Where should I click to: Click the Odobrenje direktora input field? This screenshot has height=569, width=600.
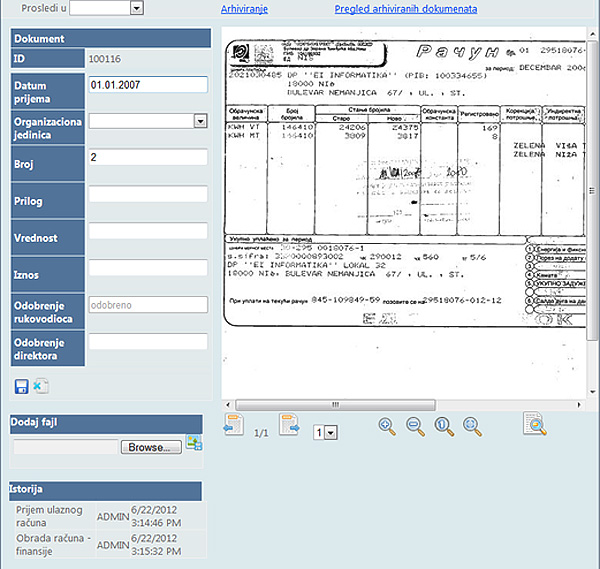coord(147,342)
